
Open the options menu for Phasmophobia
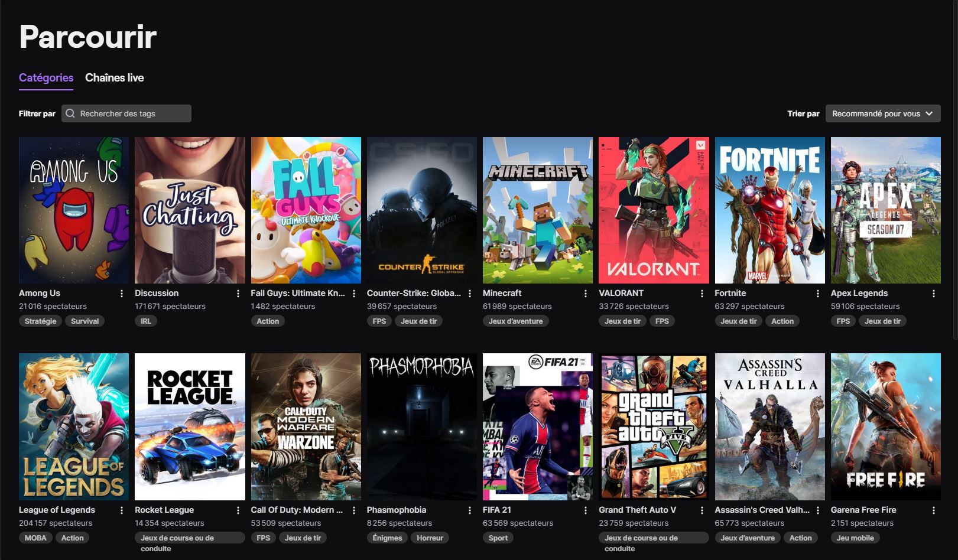coord(470,510)
